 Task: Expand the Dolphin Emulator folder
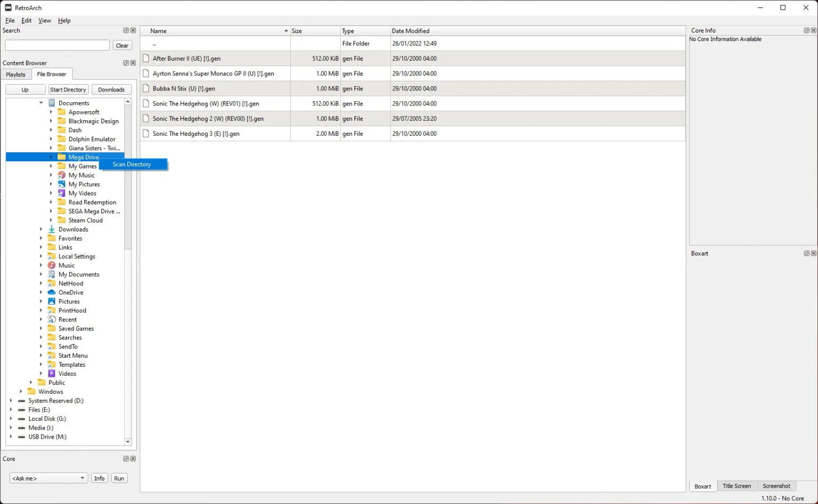(51, 139)
